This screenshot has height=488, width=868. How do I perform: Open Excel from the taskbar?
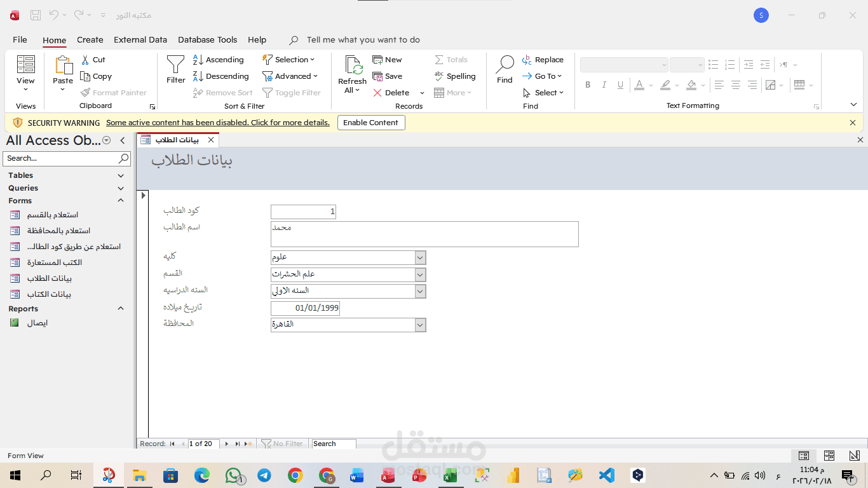[x=450, y=475]
